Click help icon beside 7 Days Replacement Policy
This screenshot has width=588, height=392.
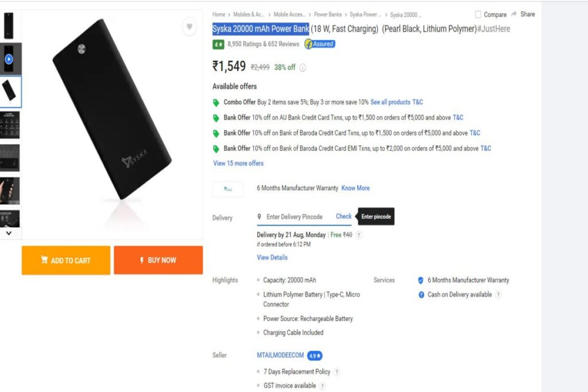point(336,372)
